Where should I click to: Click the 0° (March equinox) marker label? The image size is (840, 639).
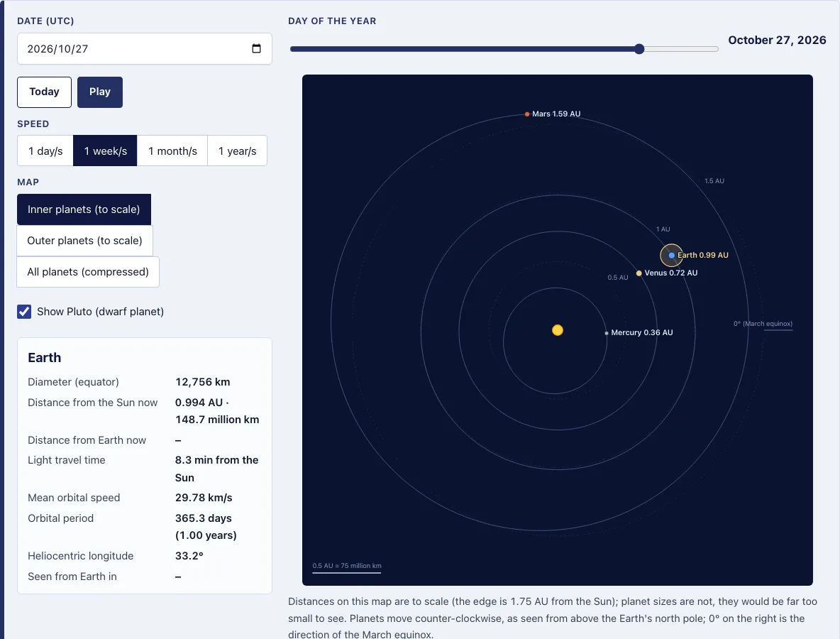763,324
